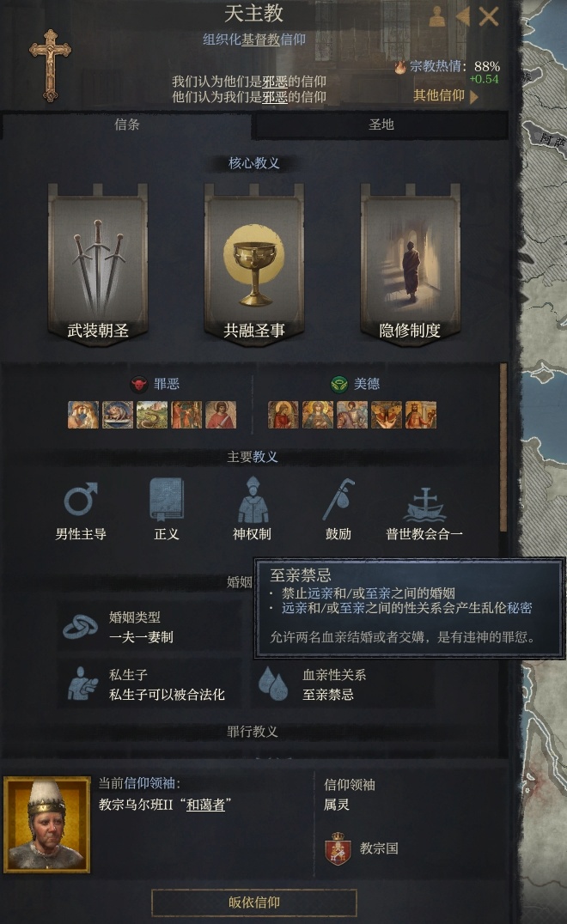Select the 共融圣事 golden chalice tenet
Screen dimensions: 567x924
(x=254, y=264)
